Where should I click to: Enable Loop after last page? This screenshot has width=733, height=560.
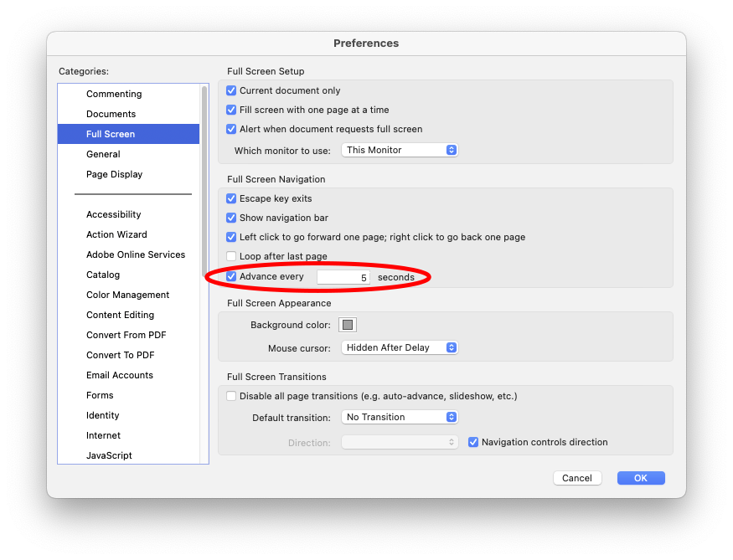click(230, 256)
